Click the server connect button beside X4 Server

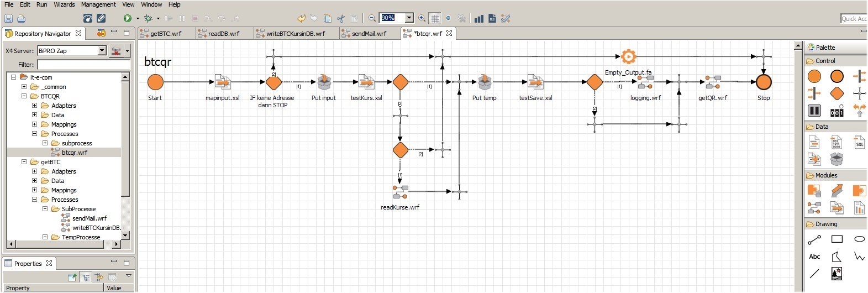(x=116, y=51)
